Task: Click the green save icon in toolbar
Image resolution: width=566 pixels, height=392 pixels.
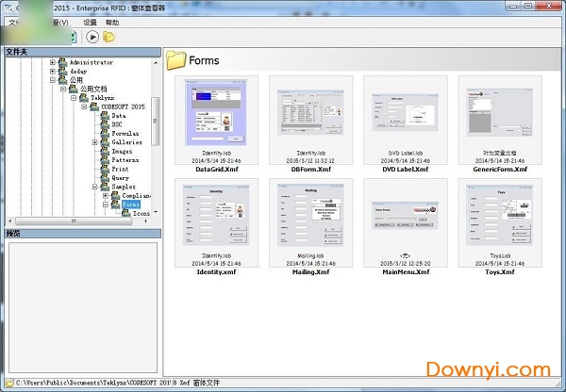Action: 73,37
